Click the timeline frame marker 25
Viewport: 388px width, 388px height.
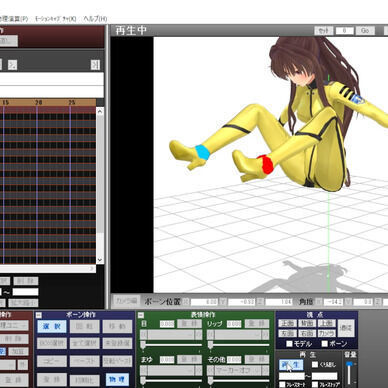tap(72, 102)
